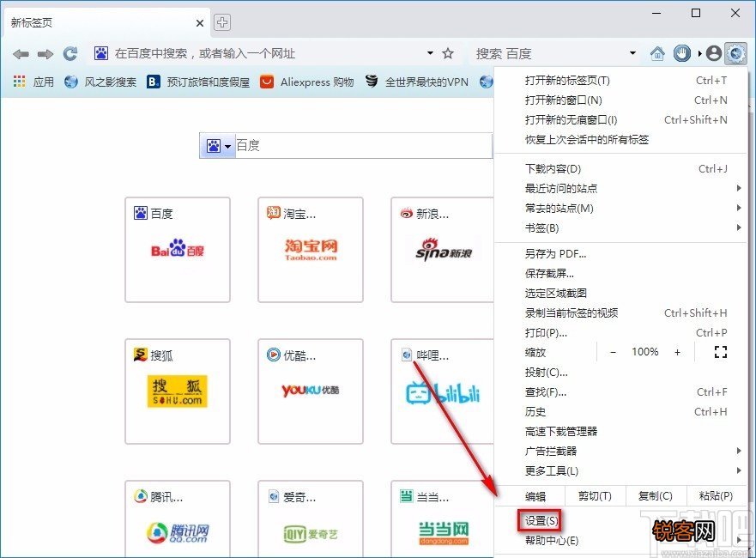
Task: Increase zoom with the plus button
Action: coord(677,353)
